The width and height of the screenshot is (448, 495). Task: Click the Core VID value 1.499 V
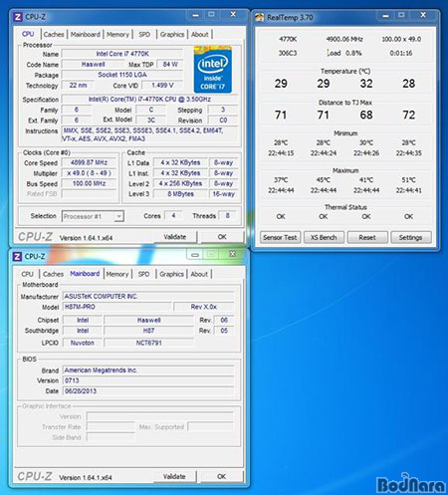click(x=162, y=85)
